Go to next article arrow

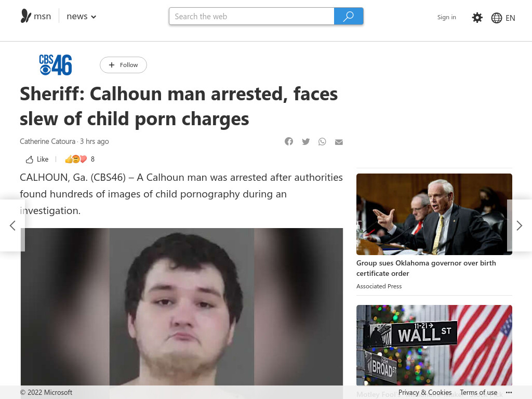pyautogui.click(x=519, y=225)
